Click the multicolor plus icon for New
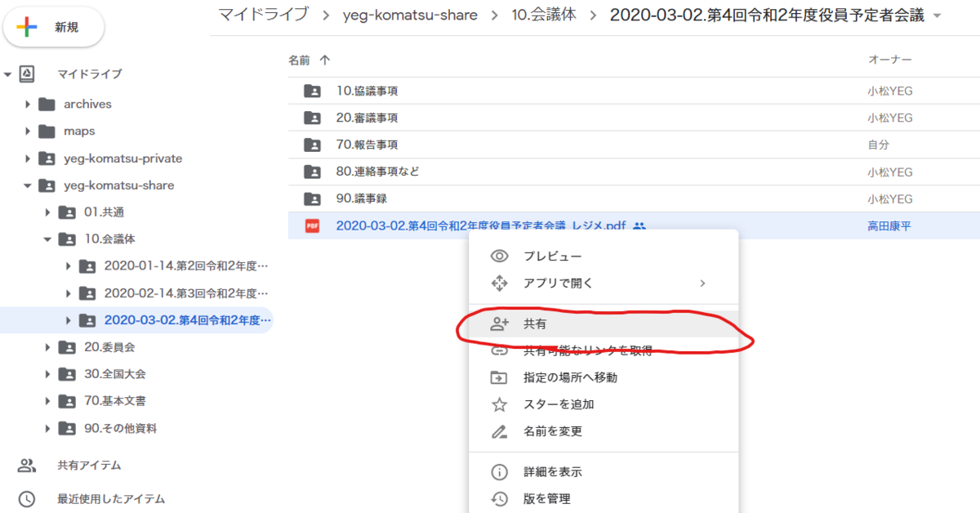Screen dimensions: 980x513 (x=27, y=28)
